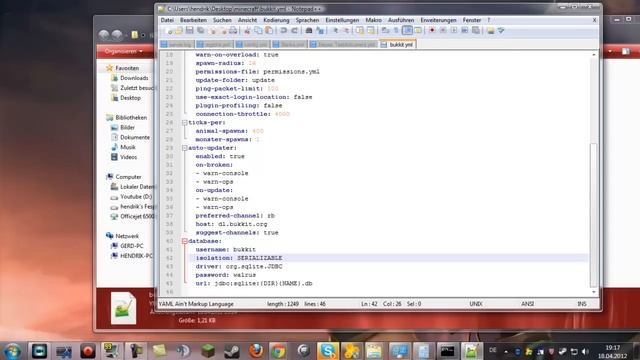Screen dimensions: 640x360
Task: Click the Paste clipboard icon
Action: click(x=269, y=31)
